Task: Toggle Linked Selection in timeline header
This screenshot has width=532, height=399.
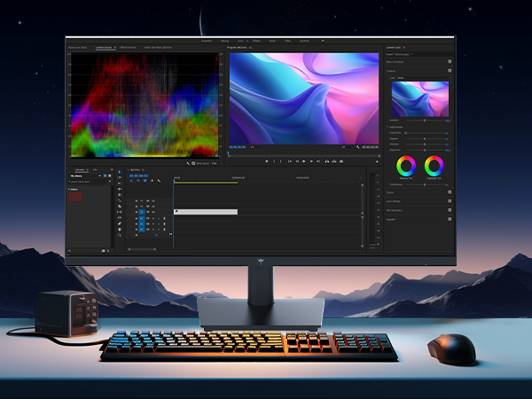Action: pos(145,181)
